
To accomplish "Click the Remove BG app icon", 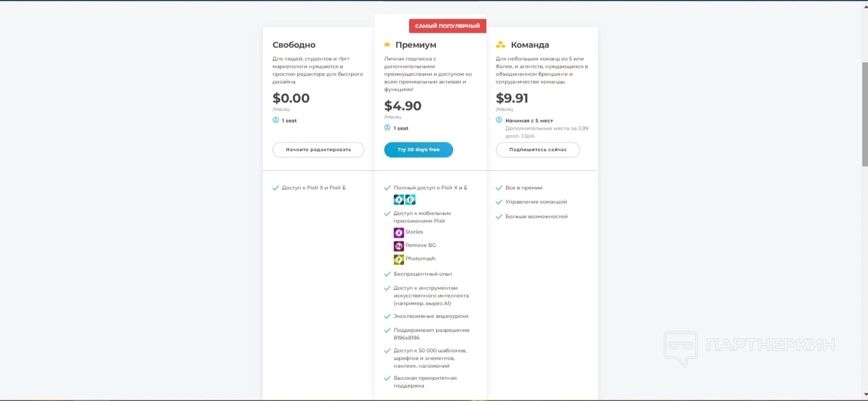I will tap(399, 246).
